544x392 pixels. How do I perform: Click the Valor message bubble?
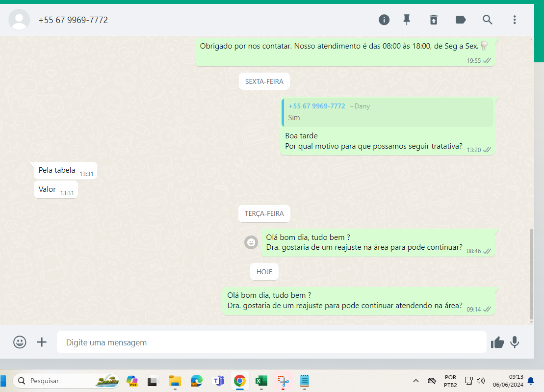pos(56,190)
